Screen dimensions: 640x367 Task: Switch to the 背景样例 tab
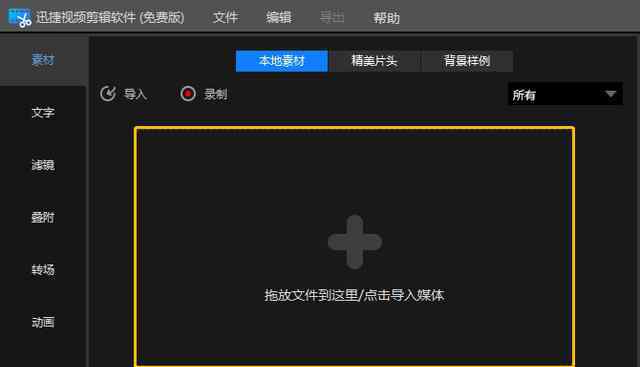[467, 61]
